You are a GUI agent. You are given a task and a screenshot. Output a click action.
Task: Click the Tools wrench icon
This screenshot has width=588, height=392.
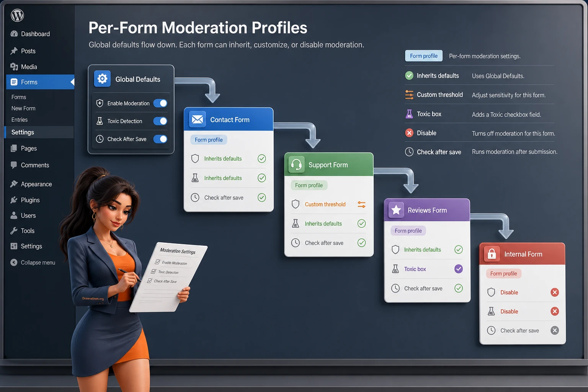coord(14,230)
